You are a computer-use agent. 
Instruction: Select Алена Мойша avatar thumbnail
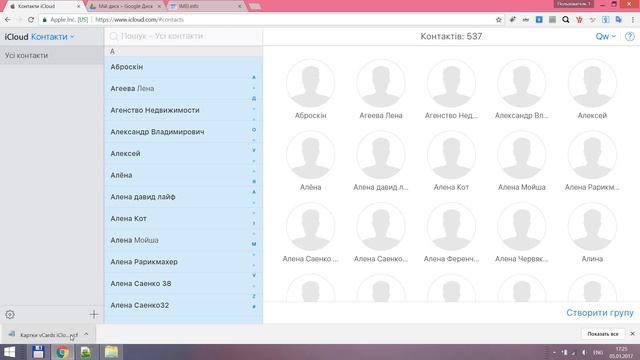click(522, 155)
